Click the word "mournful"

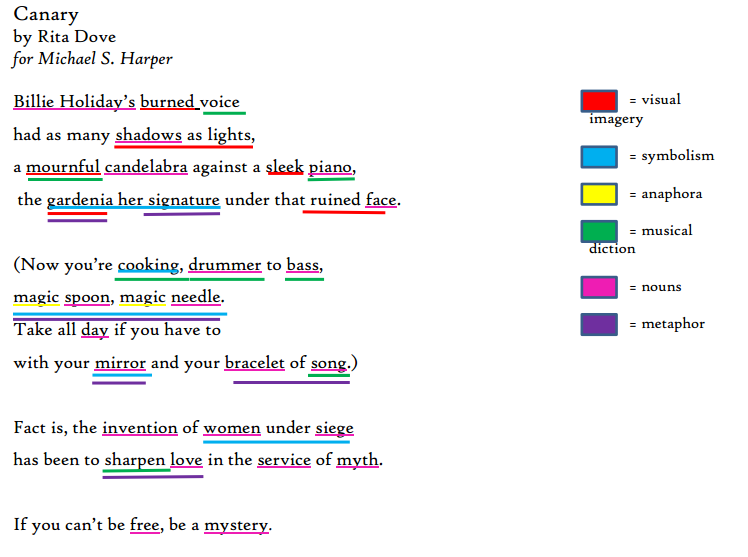63,167
